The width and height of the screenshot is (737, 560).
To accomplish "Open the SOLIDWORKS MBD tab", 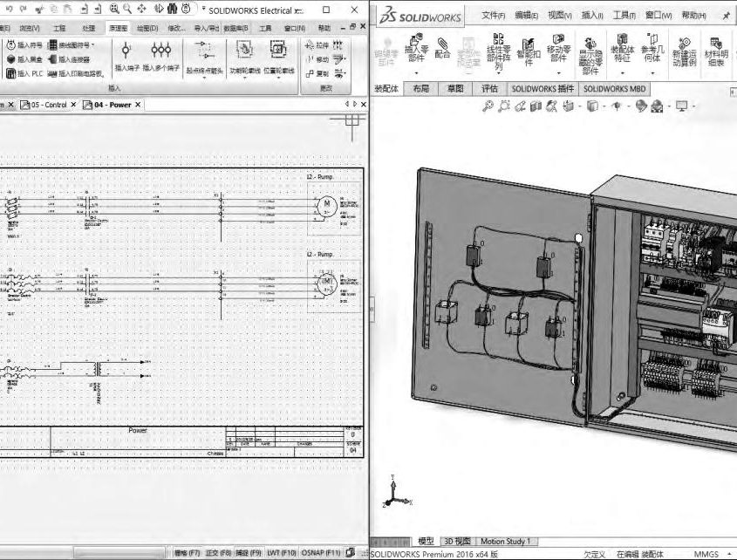I will pyautogui.click(x=614, y=88).
